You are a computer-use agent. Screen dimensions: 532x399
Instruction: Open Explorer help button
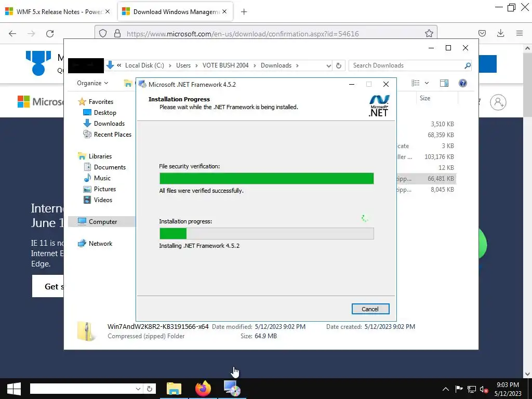462,83
